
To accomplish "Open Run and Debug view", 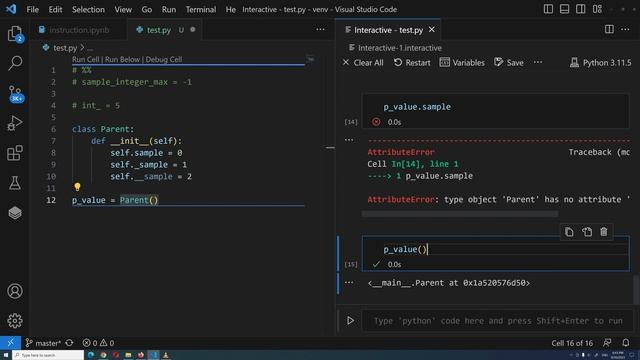I will [x=15, y=123].
